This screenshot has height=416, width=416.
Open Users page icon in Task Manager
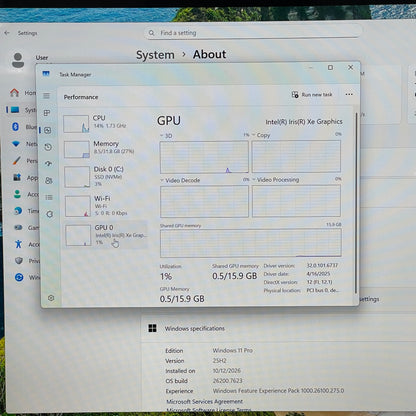tap(49, 180)
